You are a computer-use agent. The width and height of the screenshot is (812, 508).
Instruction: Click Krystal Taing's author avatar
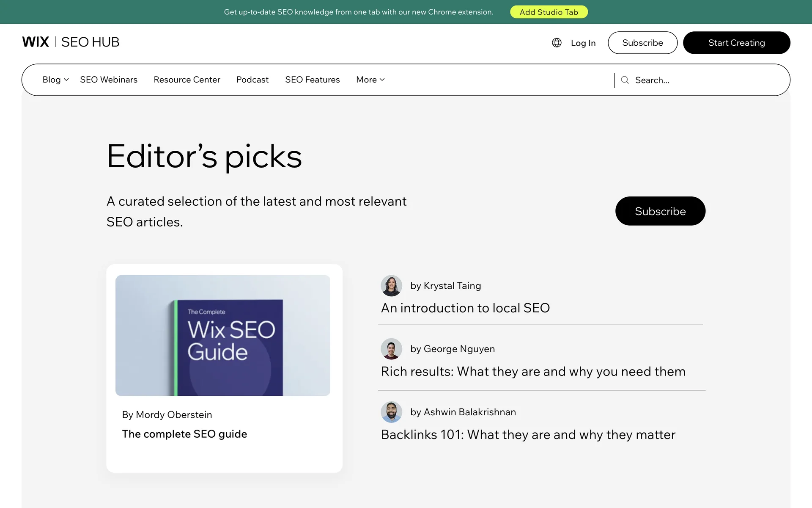pos(391,286)
